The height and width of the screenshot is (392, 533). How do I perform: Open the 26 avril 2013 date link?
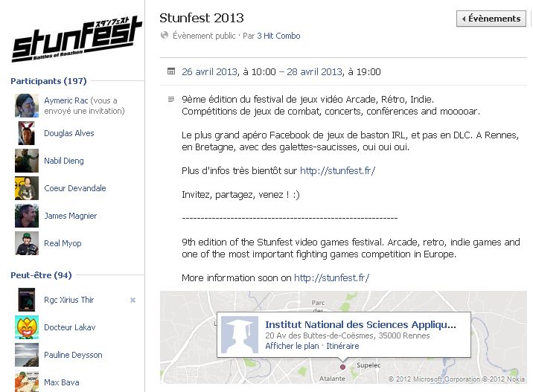pos(209,72)
